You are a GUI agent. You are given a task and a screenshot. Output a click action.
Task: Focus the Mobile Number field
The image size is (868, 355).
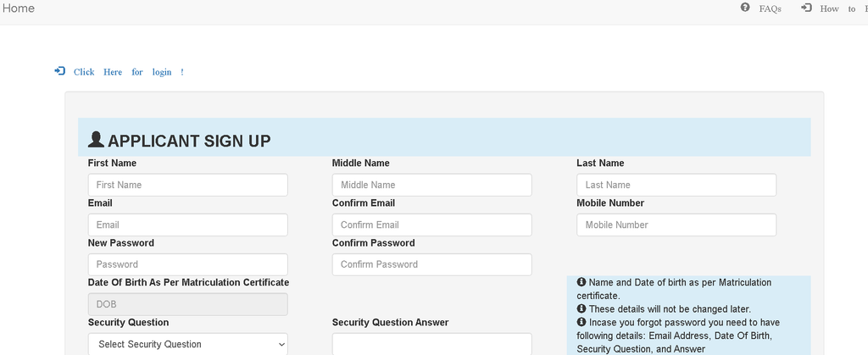pyautogui.click(x=676, y=225)
